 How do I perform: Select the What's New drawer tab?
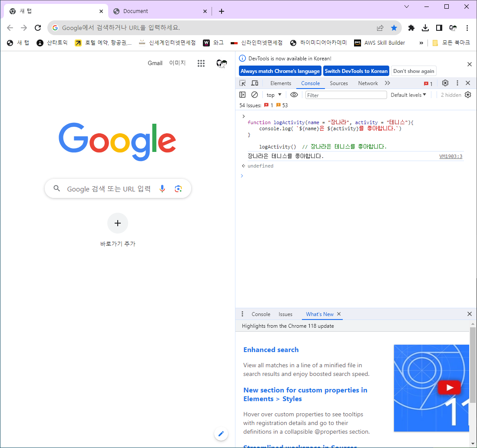tap(320, 314)
